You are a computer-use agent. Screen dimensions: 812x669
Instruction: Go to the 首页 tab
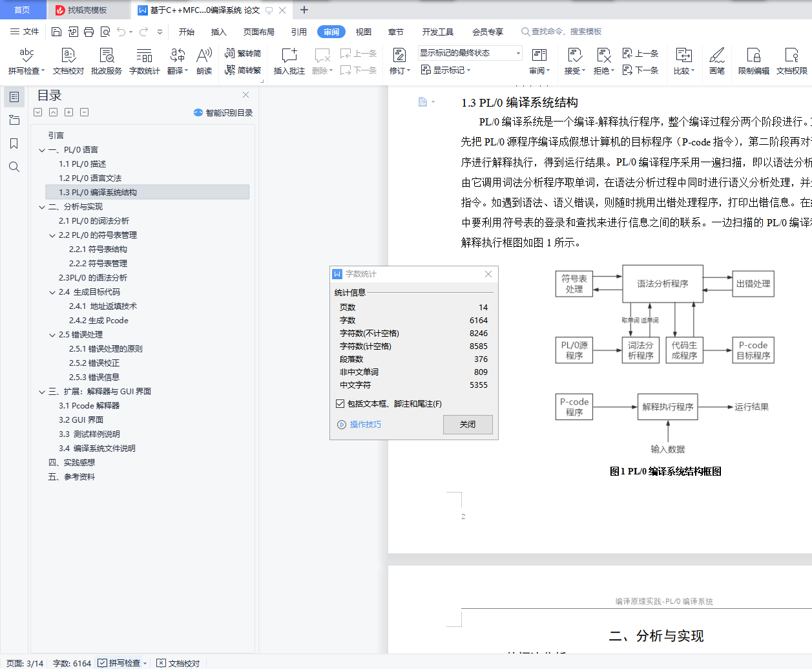[x=23, y=10]
